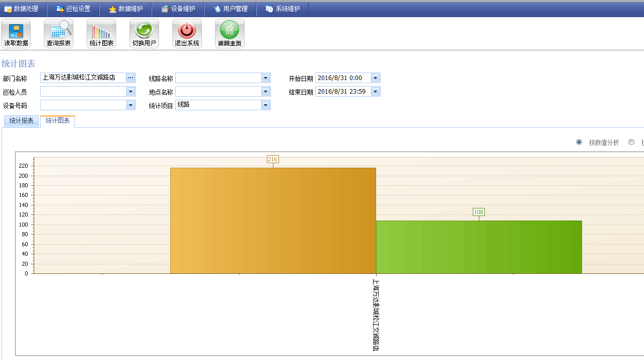Click the 退出系统 exit system icon

click(187, 33)
